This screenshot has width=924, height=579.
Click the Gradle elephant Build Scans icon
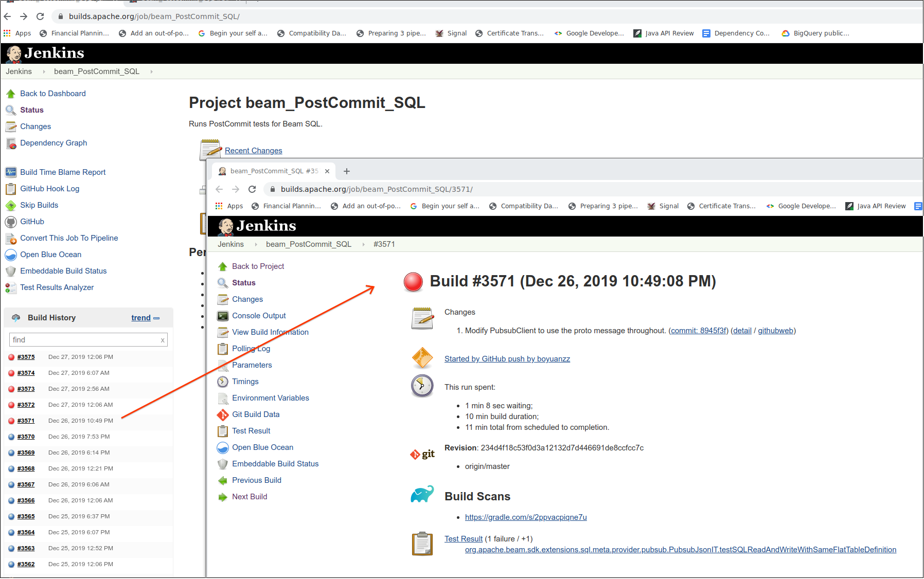(x=422, y=494)
